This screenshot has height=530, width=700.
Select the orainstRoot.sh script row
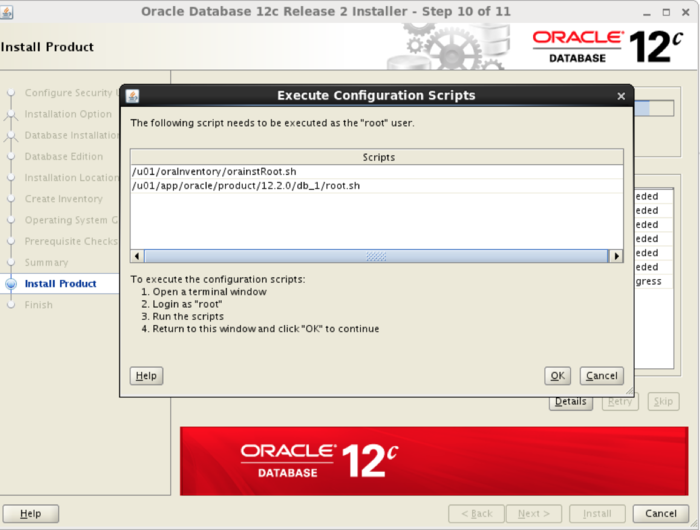tap(377, 171)
